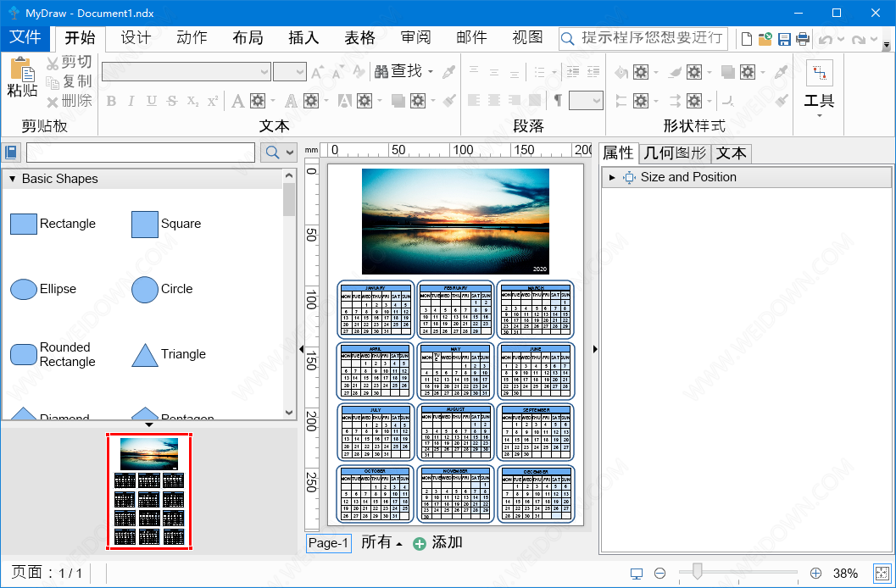Create a new document from quick toolbar
Image resolution: width=896 pixels, height=588 pixels.
[746, 39]
